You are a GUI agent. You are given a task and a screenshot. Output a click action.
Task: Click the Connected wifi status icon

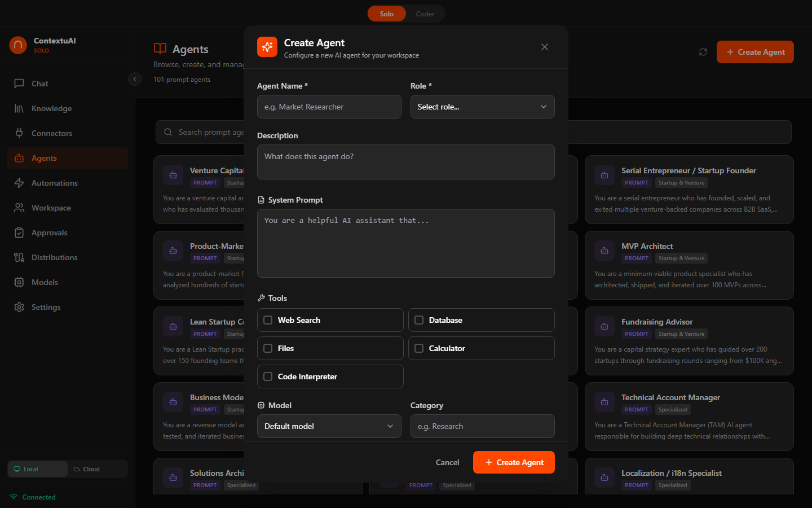[14, 497]
